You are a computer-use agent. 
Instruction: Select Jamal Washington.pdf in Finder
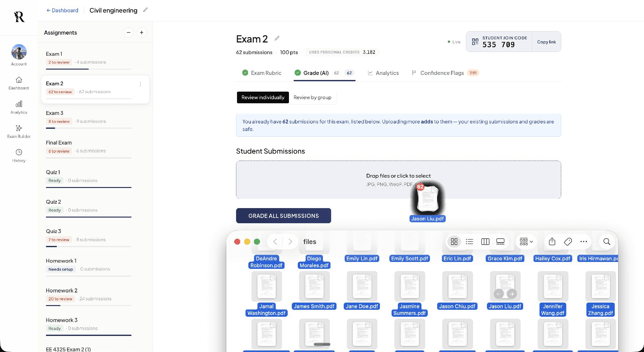pos(266,294)
